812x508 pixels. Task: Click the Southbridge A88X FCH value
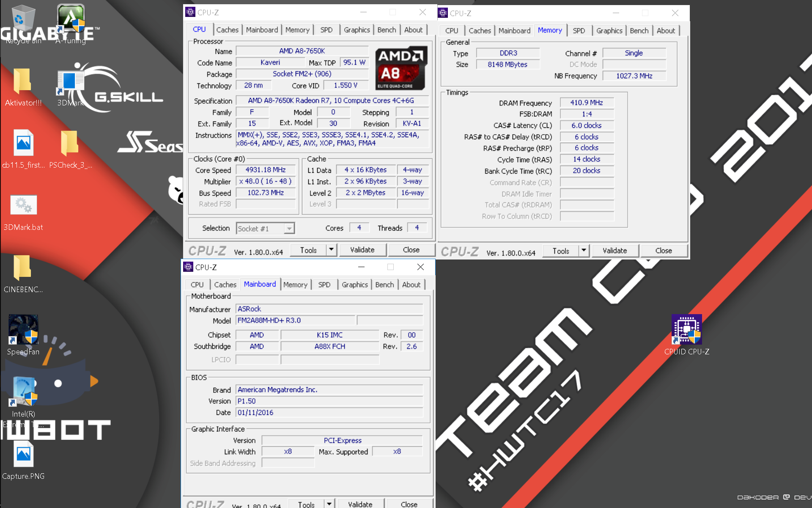(x=330, y=346)
